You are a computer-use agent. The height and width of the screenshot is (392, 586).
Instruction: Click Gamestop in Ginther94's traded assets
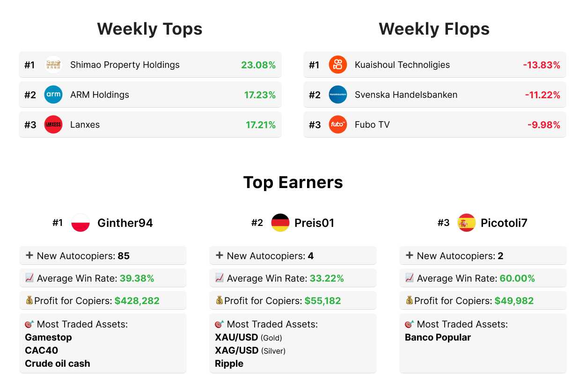[x=48, y=337]
